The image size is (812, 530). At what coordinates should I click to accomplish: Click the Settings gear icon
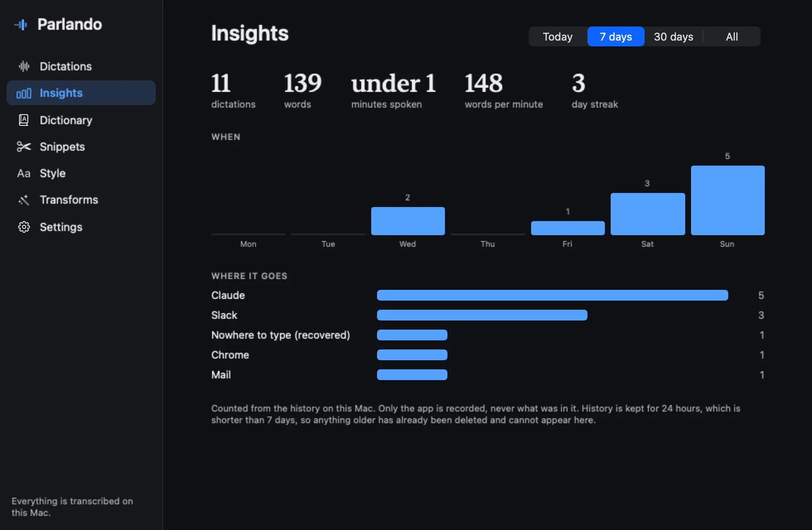click(x=24, y=227)
